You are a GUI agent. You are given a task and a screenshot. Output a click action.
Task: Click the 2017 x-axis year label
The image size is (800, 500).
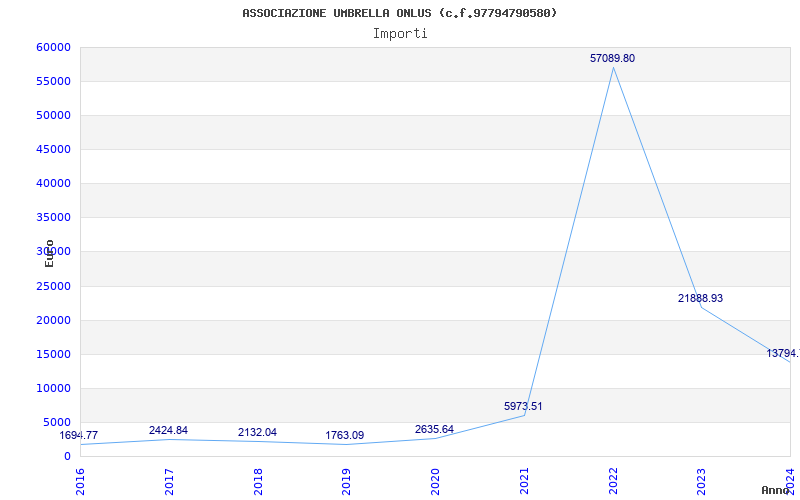(x=169, y=482)
